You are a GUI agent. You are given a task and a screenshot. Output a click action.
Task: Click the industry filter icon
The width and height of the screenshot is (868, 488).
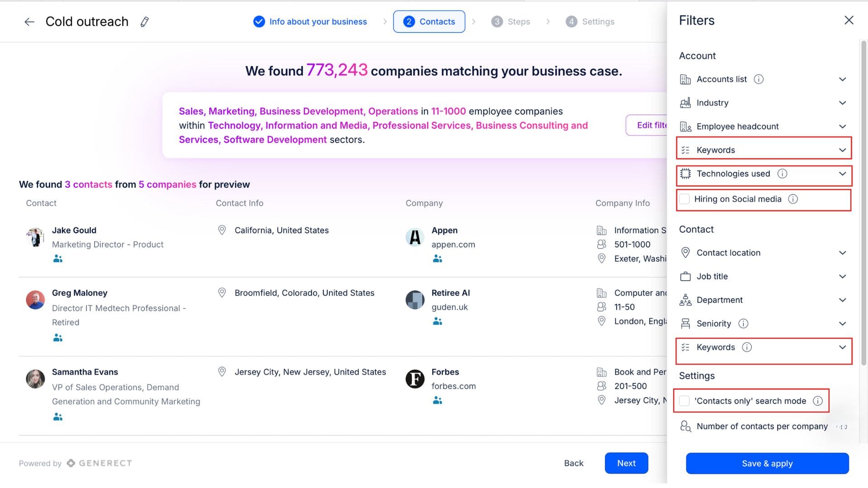[x=685, y=103]
